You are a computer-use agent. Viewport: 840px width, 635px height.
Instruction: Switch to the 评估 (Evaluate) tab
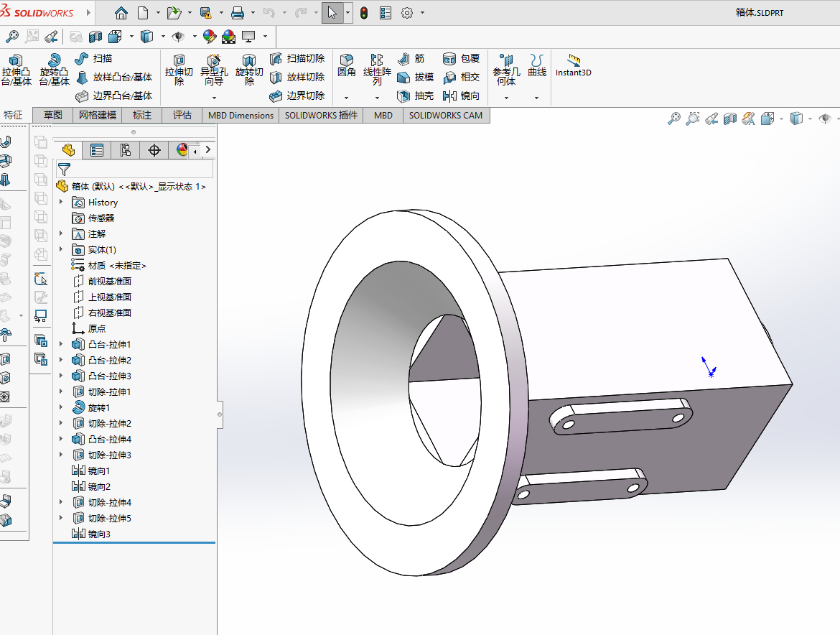pyautogui.click(x=182, y=115)
